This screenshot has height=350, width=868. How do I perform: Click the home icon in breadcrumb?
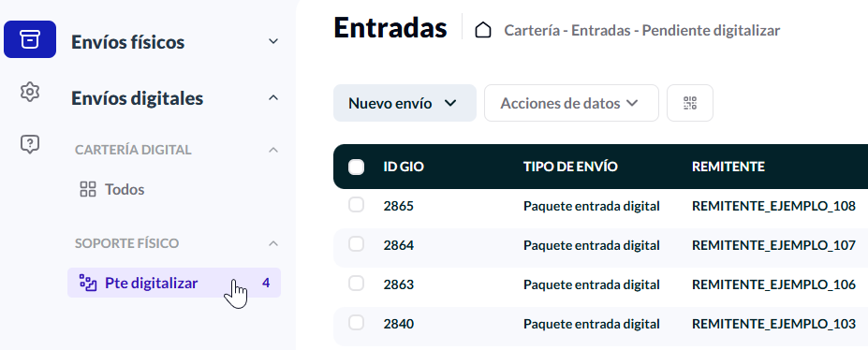pyautogui.click(x=483, y=30)
